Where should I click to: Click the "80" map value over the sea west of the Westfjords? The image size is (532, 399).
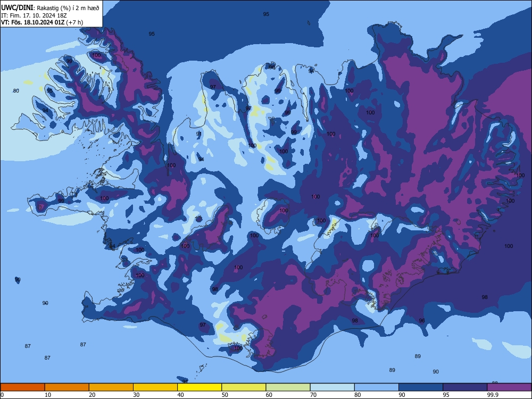point(16,91)
